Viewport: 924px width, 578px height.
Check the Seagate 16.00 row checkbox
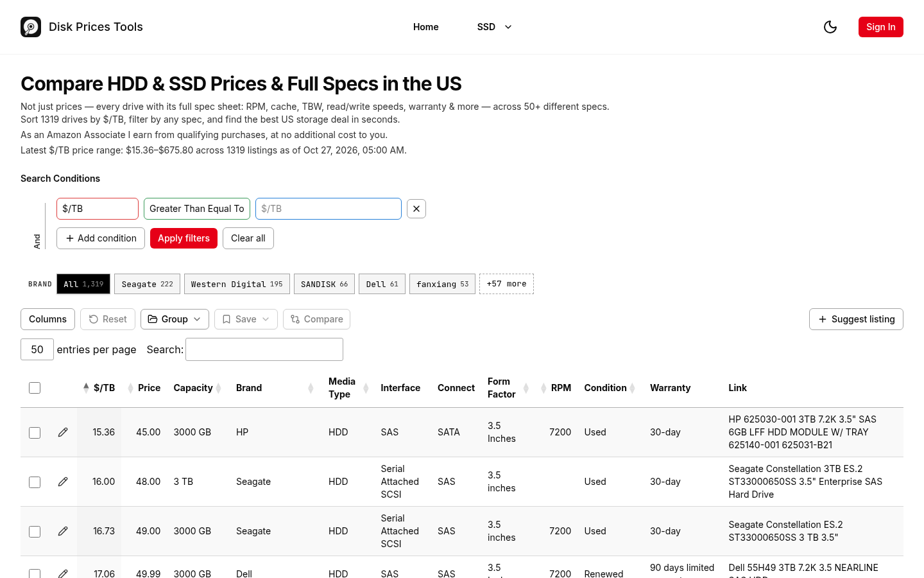click(x=35, y=482)
